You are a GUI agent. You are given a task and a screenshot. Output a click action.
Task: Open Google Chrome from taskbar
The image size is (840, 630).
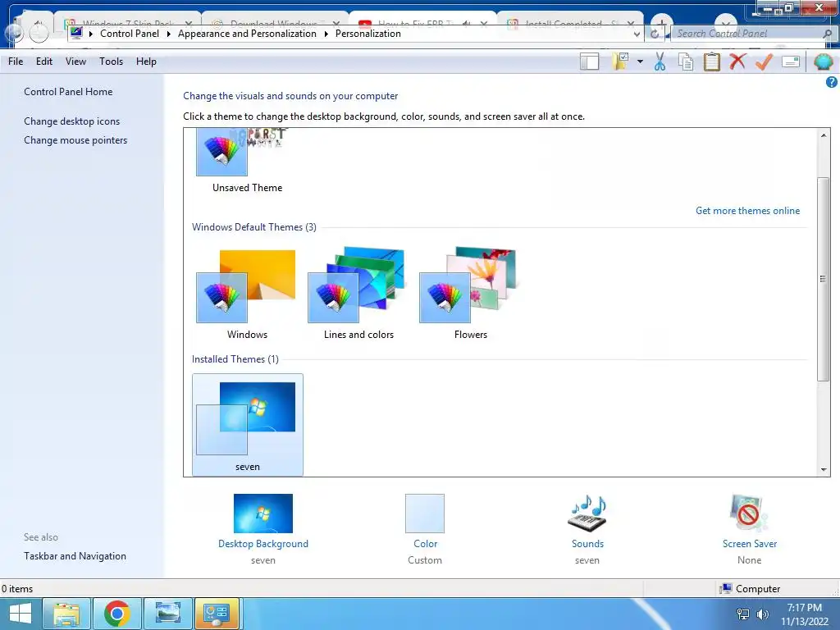[116, 614]
